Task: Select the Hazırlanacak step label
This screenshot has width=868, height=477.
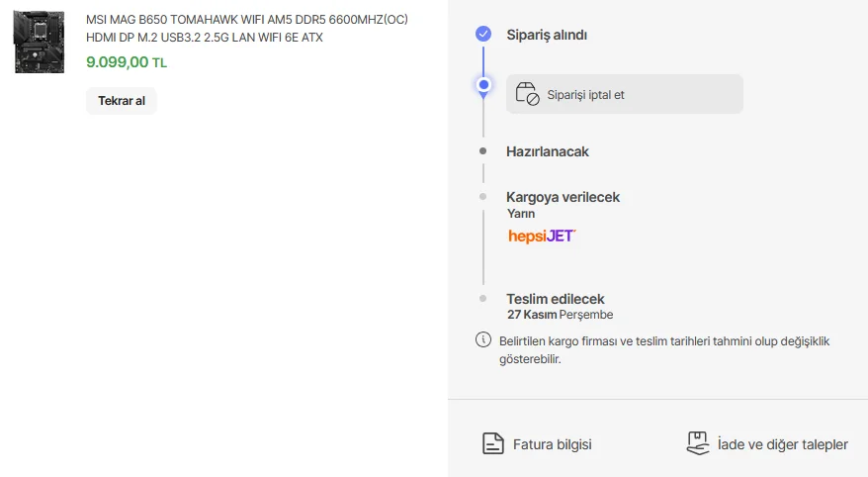Action: (x=548, y=151)
